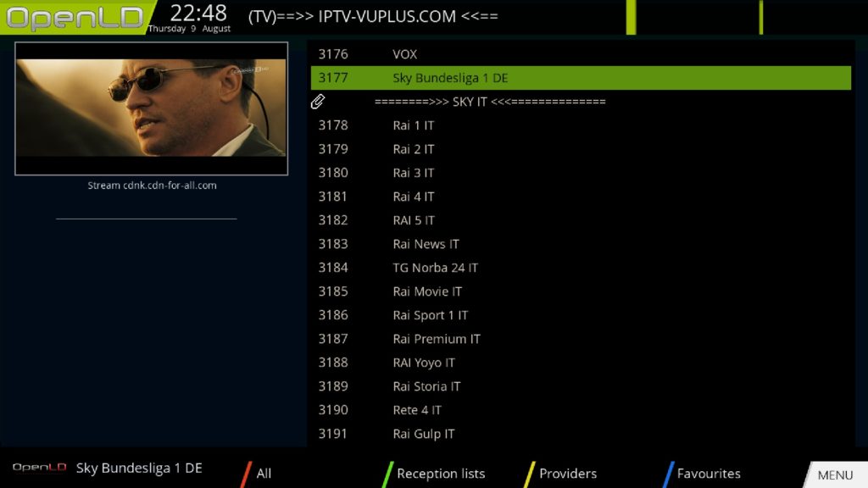This screenshot has height=488, width=868.
Task: Open the Providers listing
Action: coord(567,474)
